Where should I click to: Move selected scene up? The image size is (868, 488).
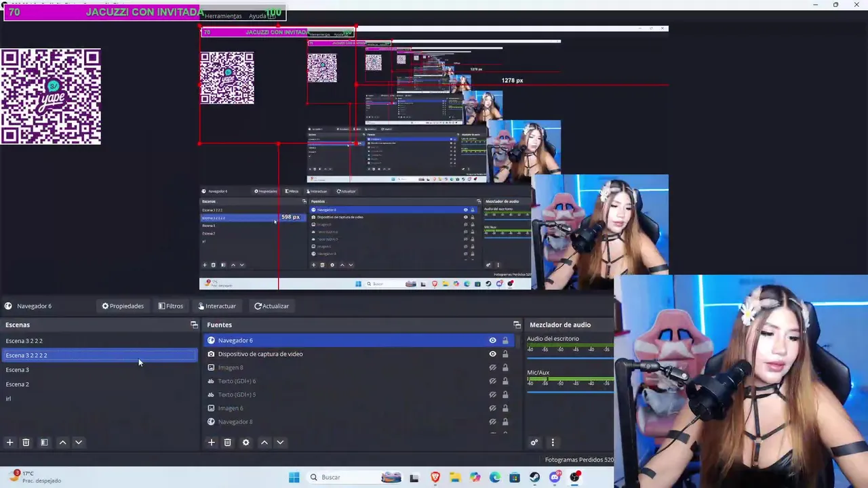click(62, 443)
